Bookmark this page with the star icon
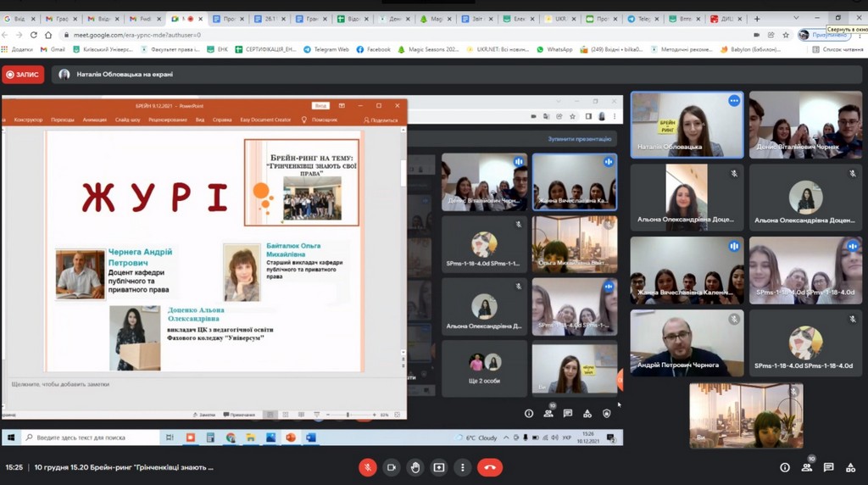The width and height of the screenshot is (868, 485). click(786, 35)
